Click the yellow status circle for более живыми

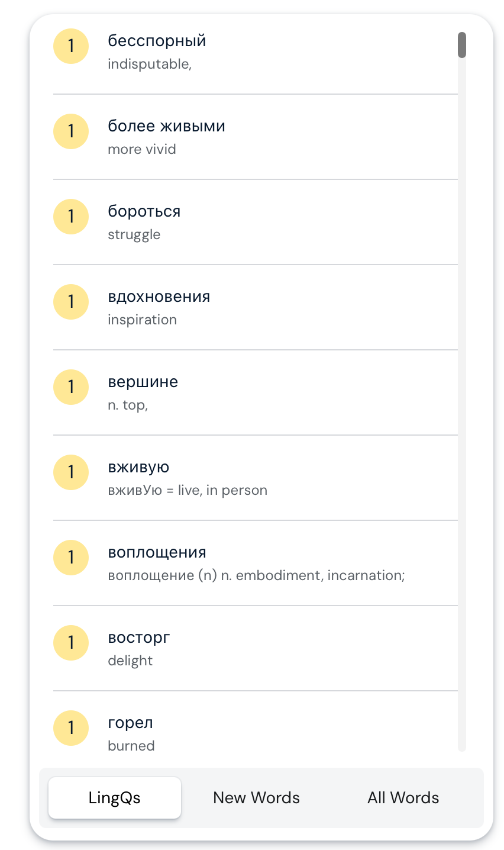pyautogui.click(x=71, y=131)
